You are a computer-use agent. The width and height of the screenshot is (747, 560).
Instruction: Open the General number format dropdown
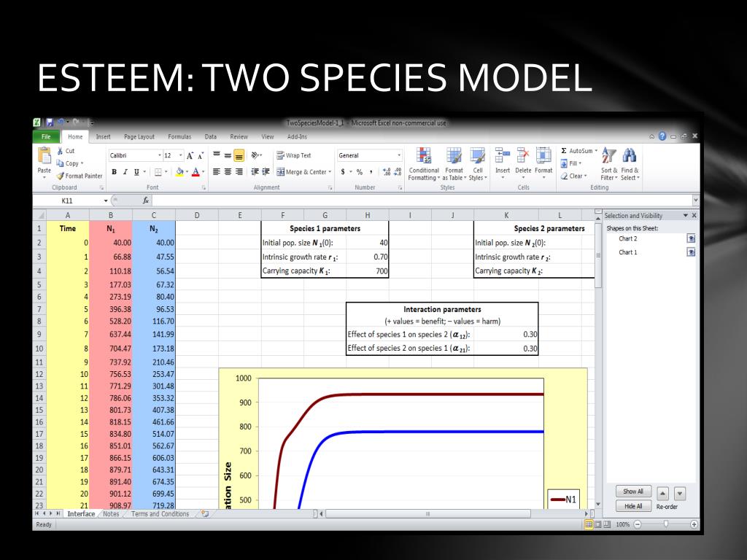coord(399,156)
